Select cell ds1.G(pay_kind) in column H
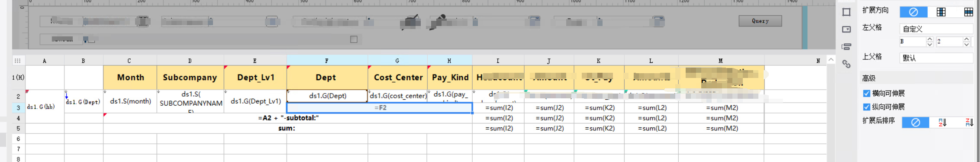 tap(449, 96)
